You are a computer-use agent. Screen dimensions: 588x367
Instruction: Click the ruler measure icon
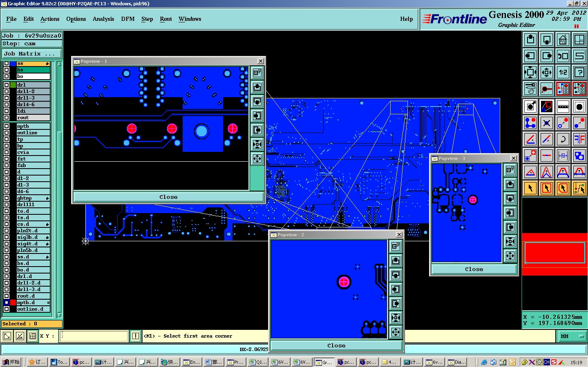(563, 107)
